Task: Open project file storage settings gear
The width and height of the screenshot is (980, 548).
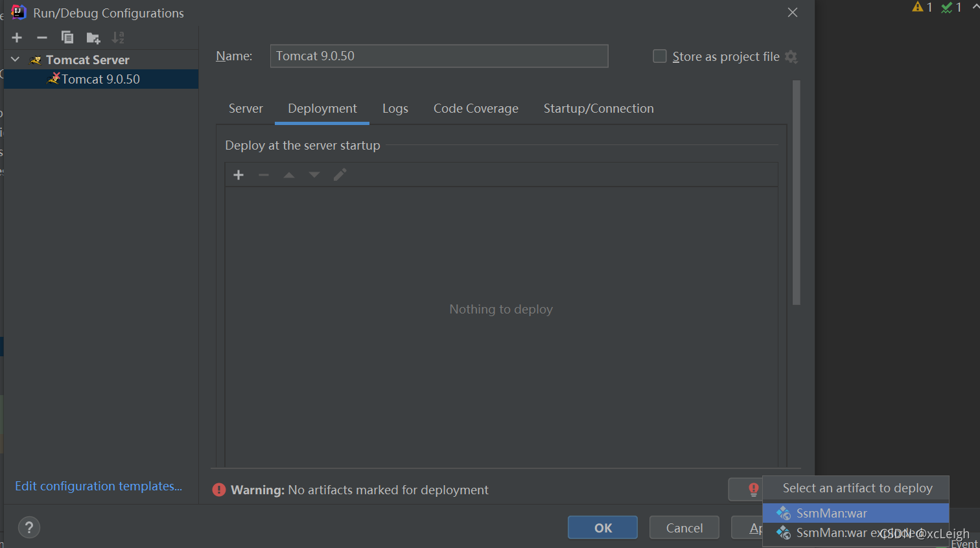Action: (791, 56)
